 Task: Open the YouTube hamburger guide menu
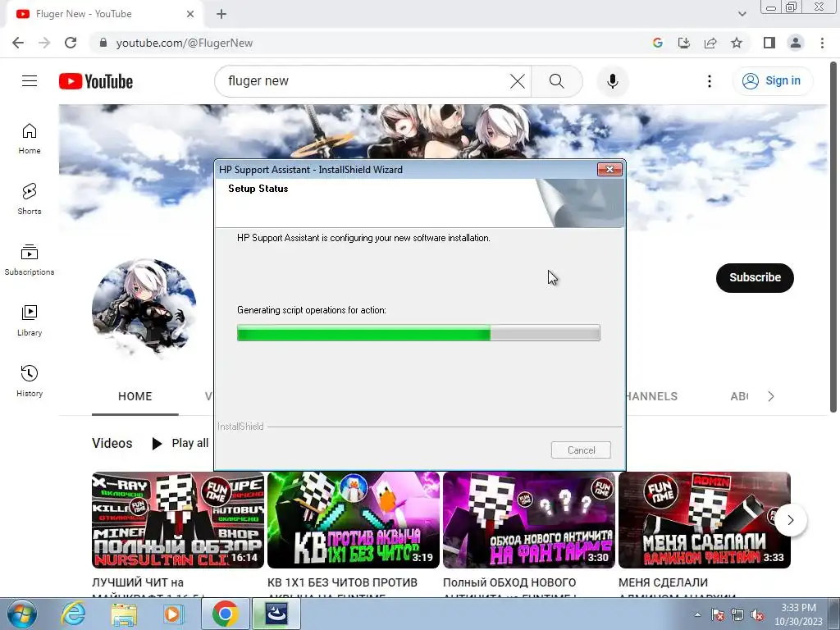30,81
